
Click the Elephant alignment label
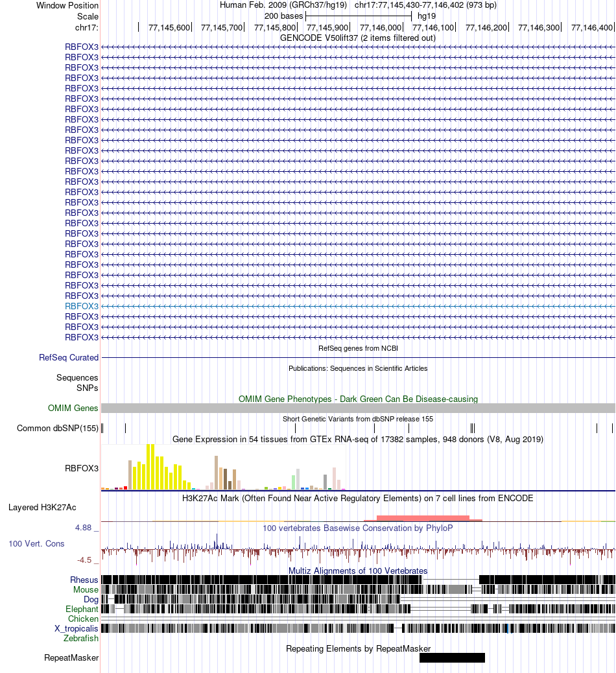pos(82,609)
